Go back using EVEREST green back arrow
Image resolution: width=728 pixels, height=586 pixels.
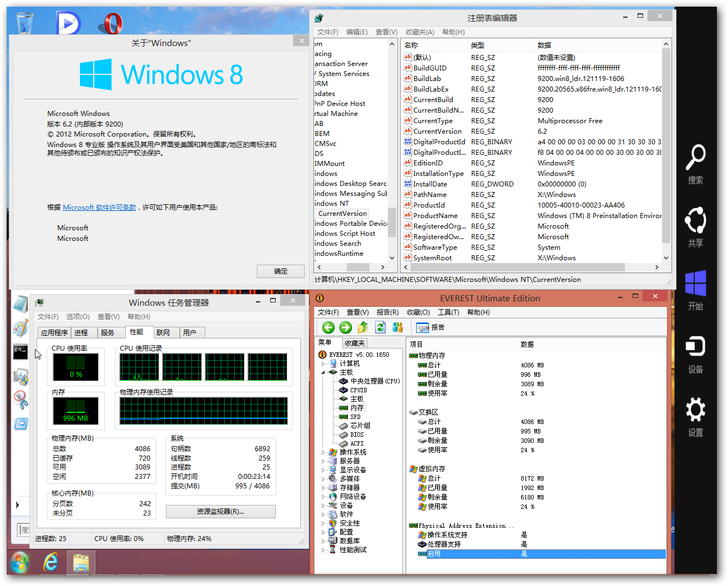(328, 327)
